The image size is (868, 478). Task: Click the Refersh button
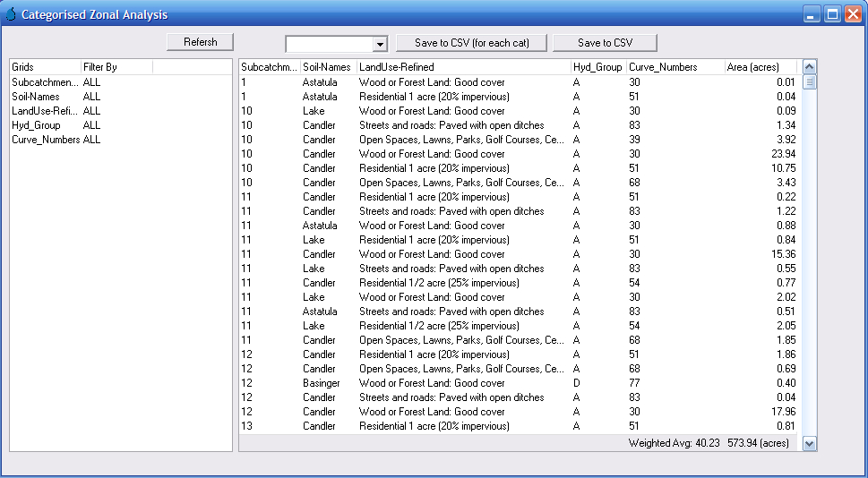click(x=201, y=42)
